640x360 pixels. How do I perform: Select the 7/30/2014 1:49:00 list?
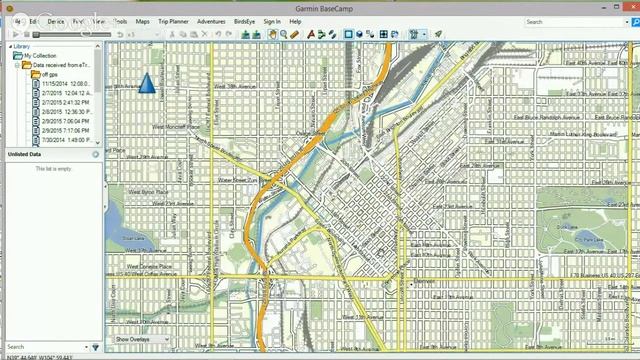click(x=62, y=140)
